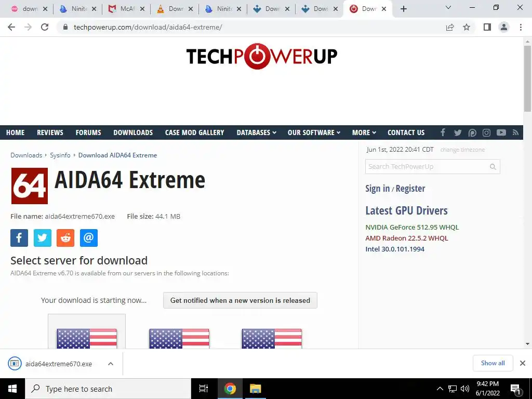Close the downloads bar

[x=523, y=363]
